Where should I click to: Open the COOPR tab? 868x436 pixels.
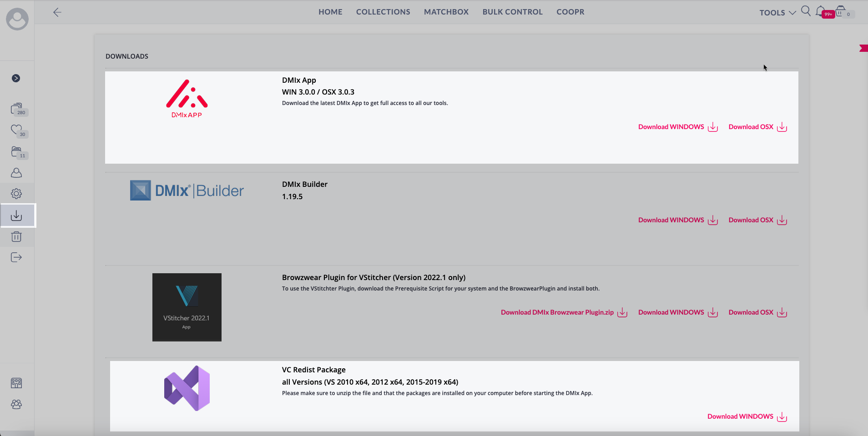point(570,12)
